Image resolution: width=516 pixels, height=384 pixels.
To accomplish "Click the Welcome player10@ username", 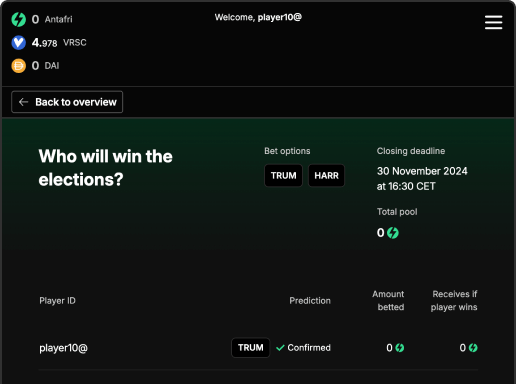I will click(x=279, y=17).
